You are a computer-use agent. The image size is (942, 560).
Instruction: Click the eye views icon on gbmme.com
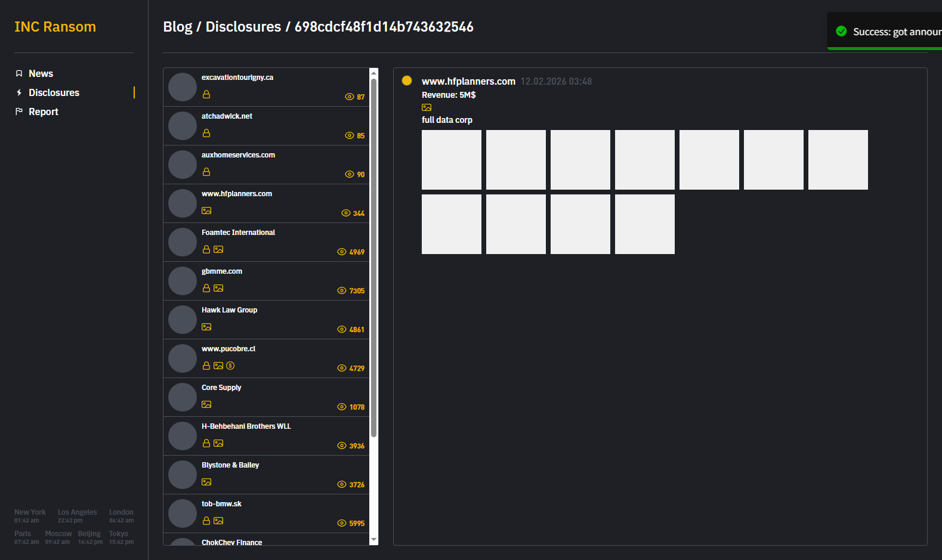[x=342, y=290]
